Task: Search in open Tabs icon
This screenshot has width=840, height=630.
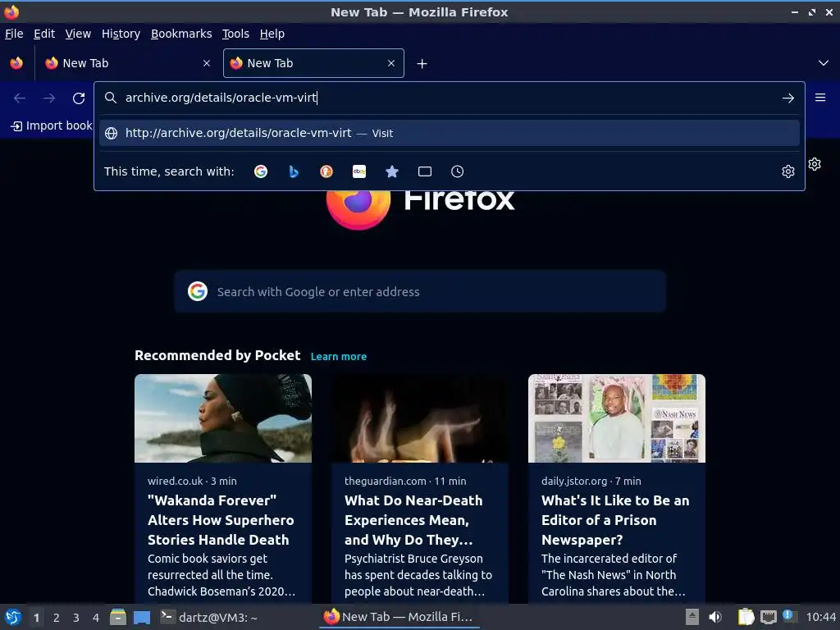Action: click(425, 171)
